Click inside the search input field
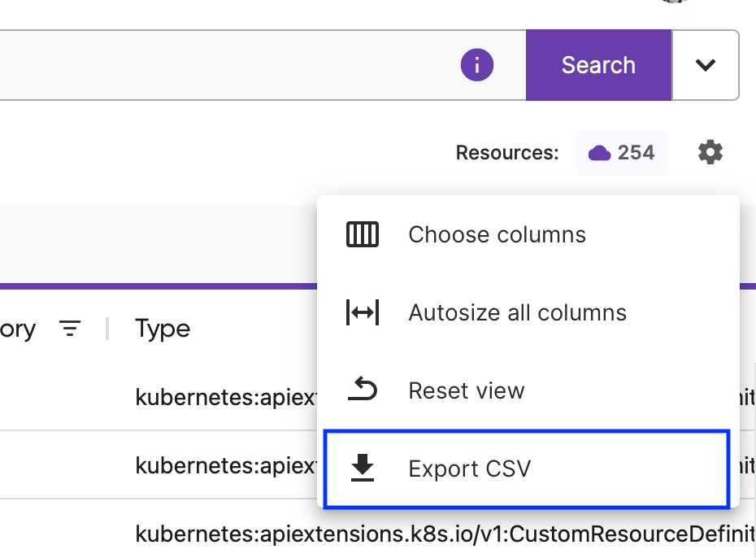Image resolution: width=756 pixels, height=558 pixels. tap(244, 65)
